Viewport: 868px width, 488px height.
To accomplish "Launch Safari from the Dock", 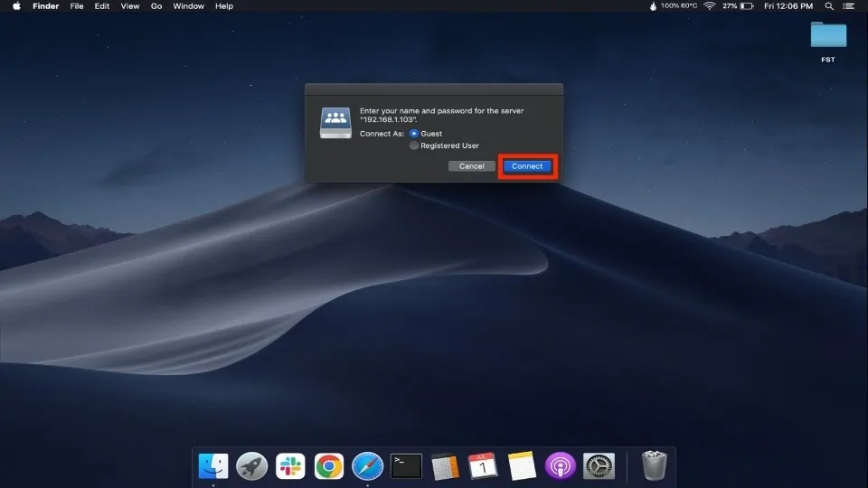I will (368, 466).
